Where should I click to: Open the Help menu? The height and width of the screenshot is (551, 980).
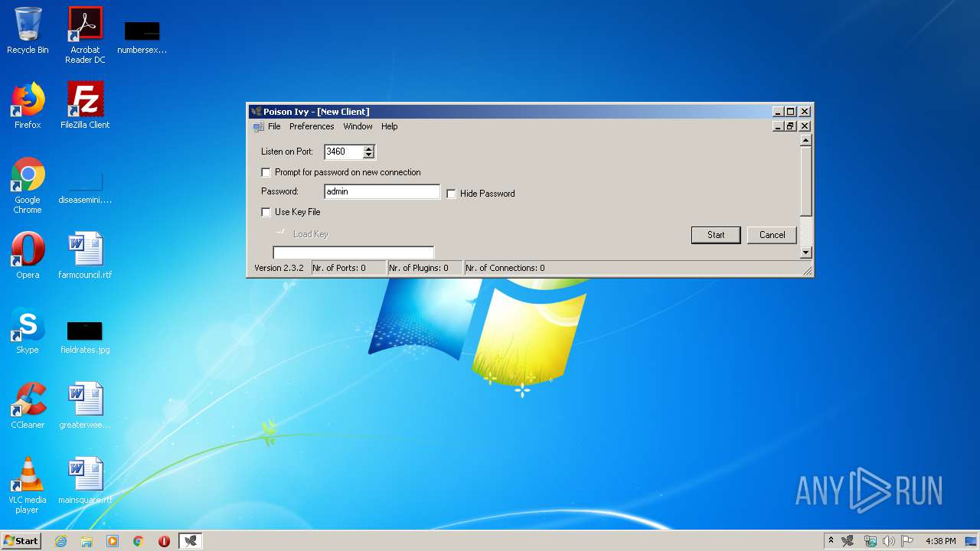point(390,126)
